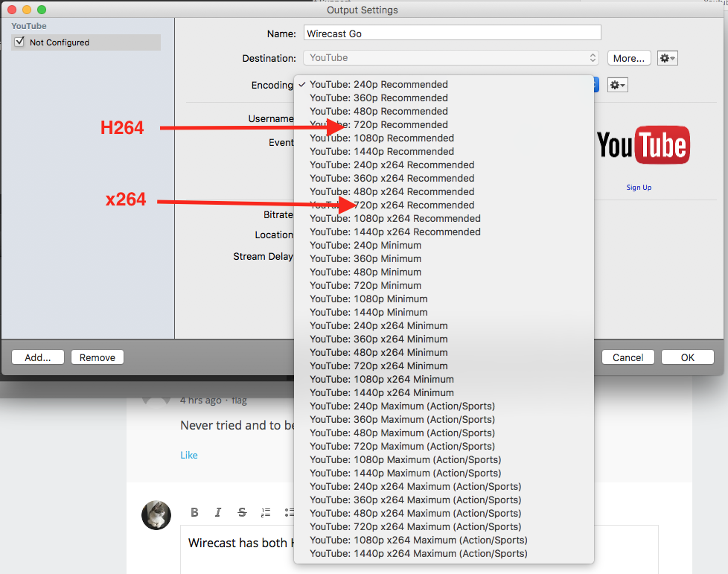
Task: Choose YouTube: 720p x264 Recommended
Action: click(x=444, y=205)
